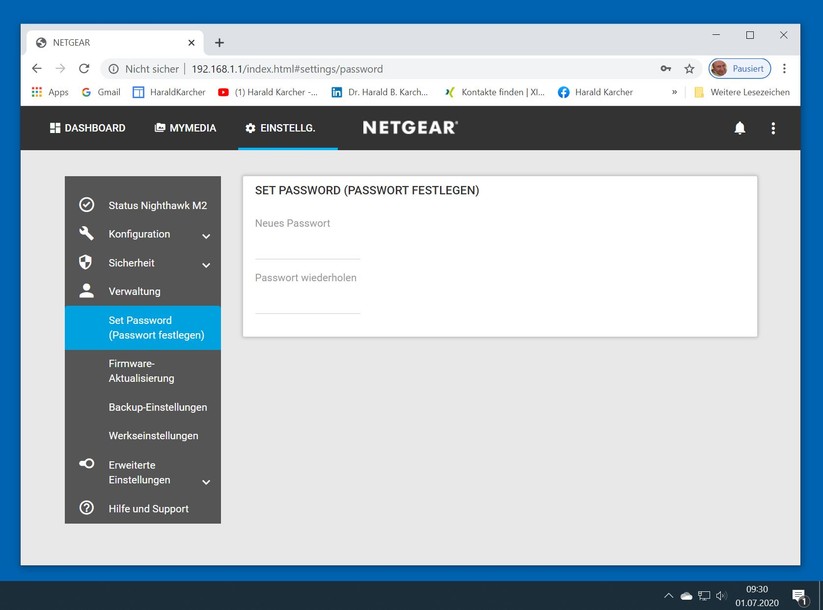Open Firmware-Aktualisierung in the sidebar
This screenshot has width=823, height=610.
[141, 371]
